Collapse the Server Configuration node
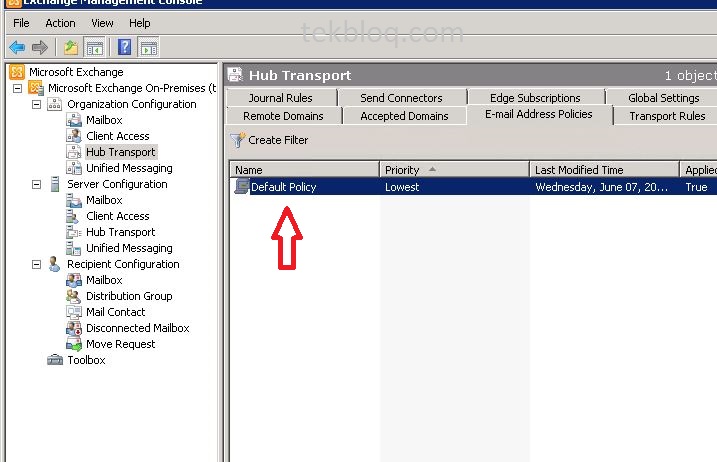 37,184
